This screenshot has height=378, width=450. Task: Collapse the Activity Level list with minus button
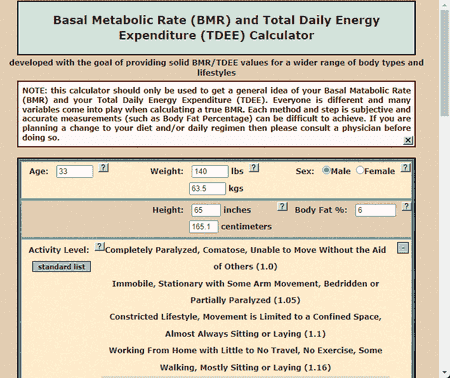(x=403, y=248)
